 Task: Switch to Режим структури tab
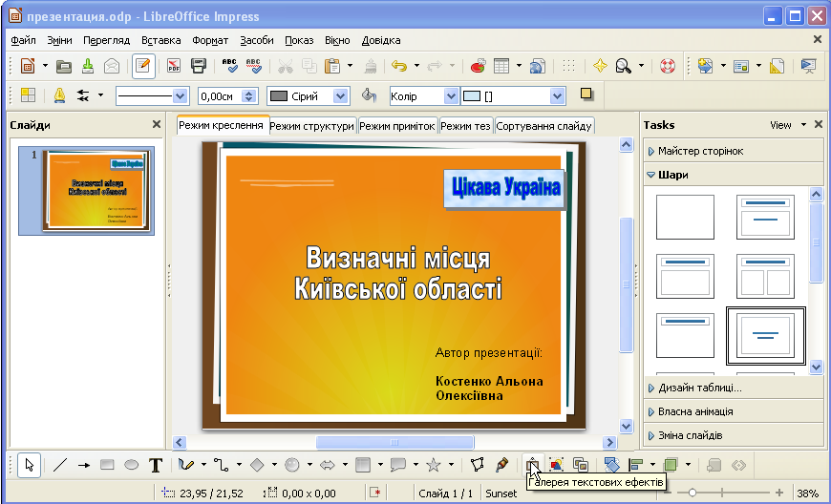(312, 126)
